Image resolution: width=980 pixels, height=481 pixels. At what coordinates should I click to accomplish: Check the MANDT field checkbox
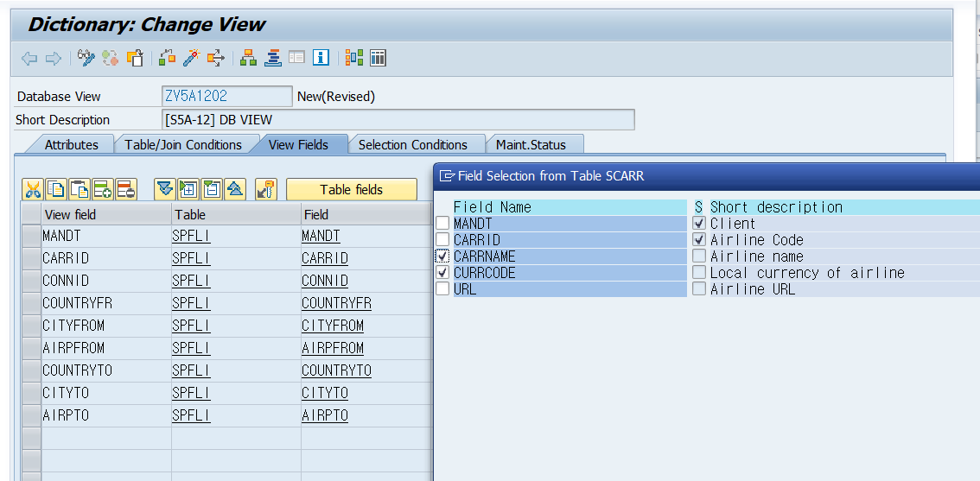coord(442,223)
